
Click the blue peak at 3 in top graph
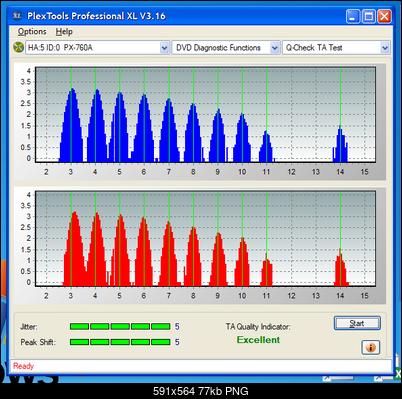(x=71, y=125)
